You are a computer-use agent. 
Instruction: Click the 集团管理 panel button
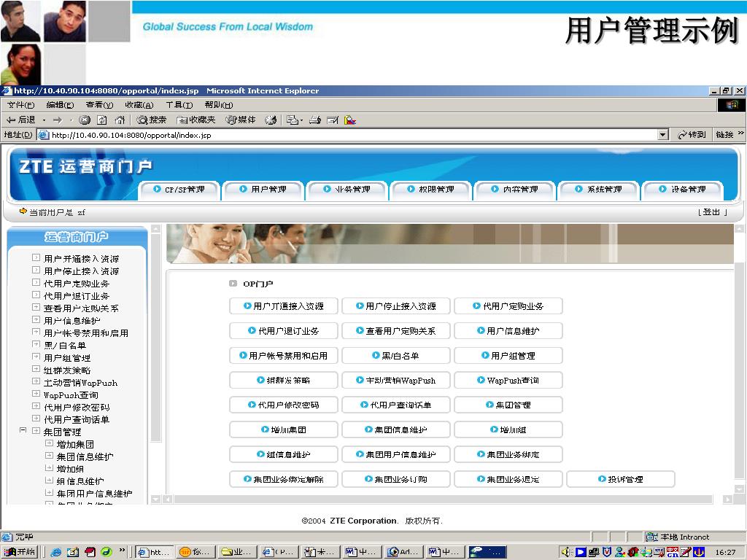[508, 405]
